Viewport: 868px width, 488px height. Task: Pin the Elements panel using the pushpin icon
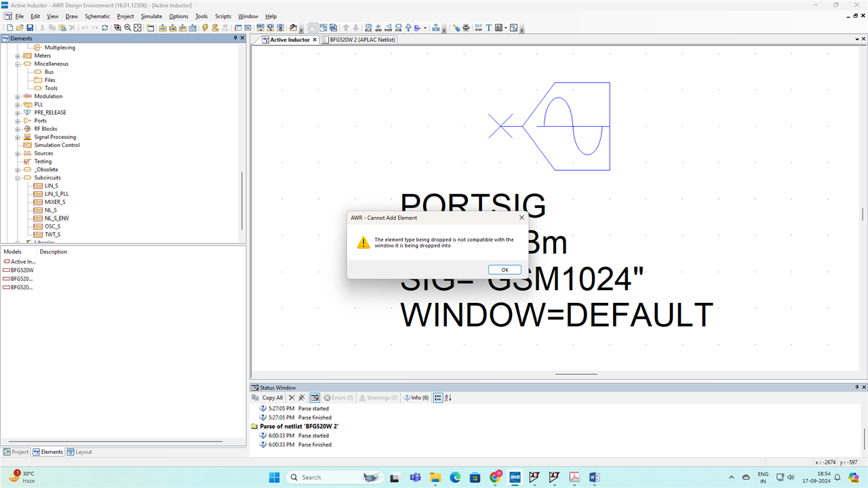235,39
